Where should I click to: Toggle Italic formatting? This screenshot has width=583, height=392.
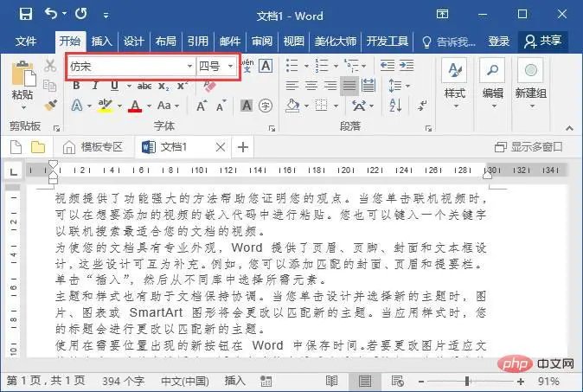pyautogui.click(x=95, y=86)
